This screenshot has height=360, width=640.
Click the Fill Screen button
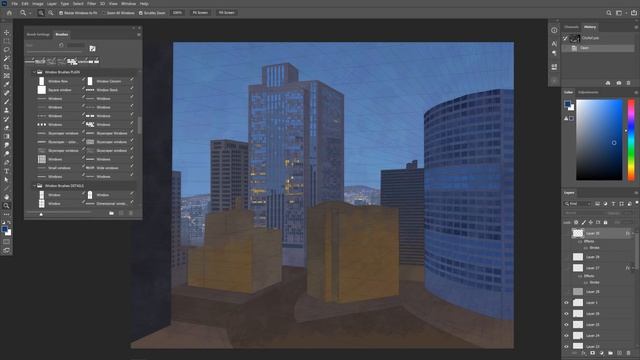pos(227,13)
